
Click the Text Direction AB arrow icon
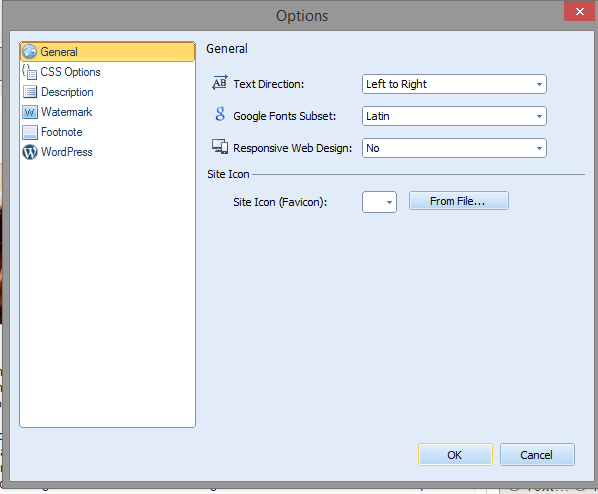tap(220, 82)
